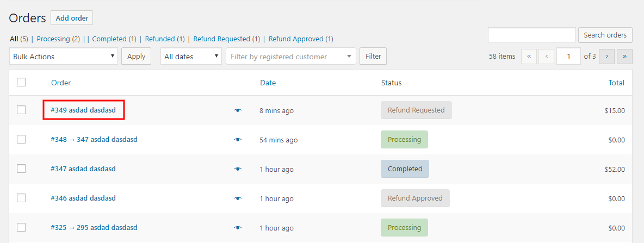Filter orders by Processing status
Screen dimensions: 644x243
tap(53, 39)
